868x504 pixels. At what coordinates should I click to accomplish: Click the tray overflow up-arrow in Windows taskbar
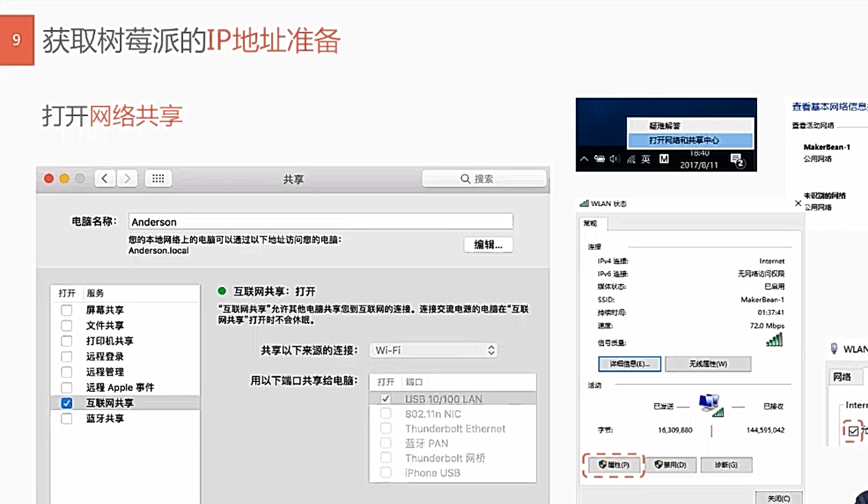(x=584, y=159)
